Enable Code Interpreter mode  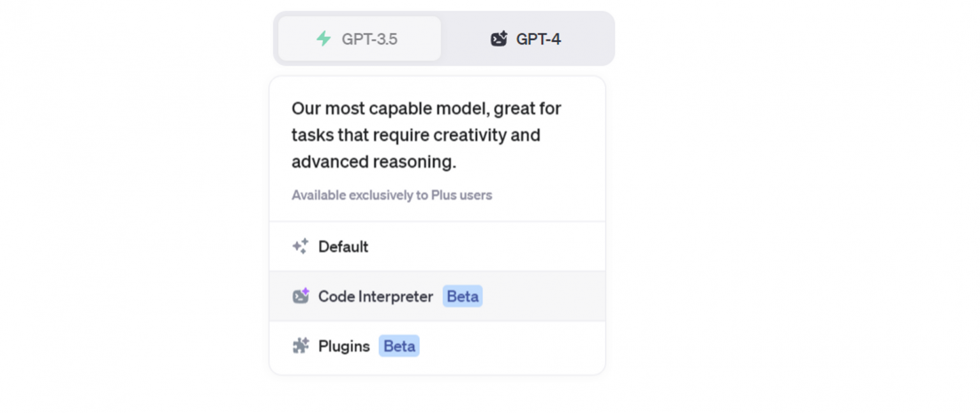coord(375,296)
